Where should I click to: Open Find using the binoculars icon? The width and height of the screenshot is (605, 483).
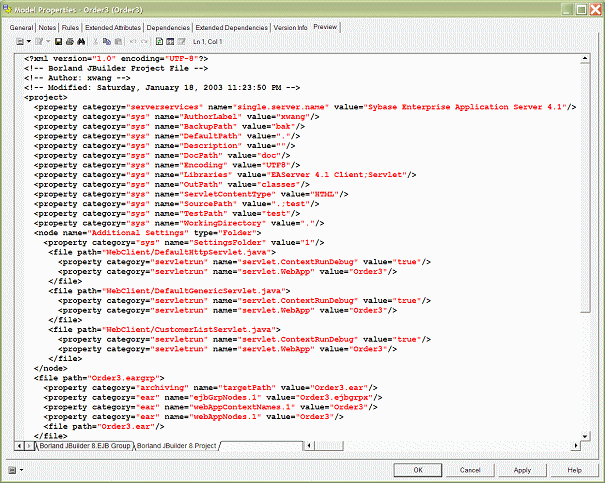(x=80, y=41)
